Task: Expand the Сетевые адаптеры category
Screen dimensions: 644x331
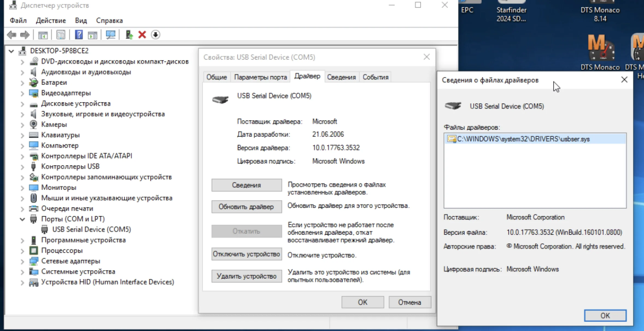Action: (x=22, y=261)
